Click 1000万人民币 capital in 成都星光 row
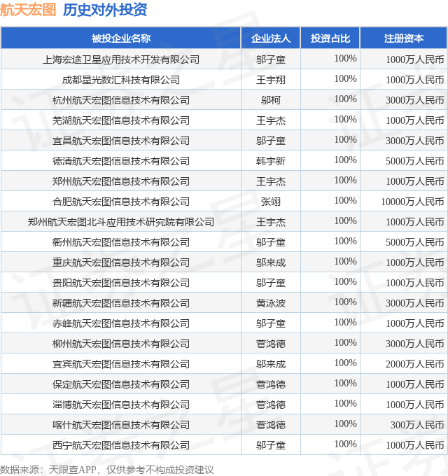Viewport: 448px width, 476px height. (x=415, y=80)
